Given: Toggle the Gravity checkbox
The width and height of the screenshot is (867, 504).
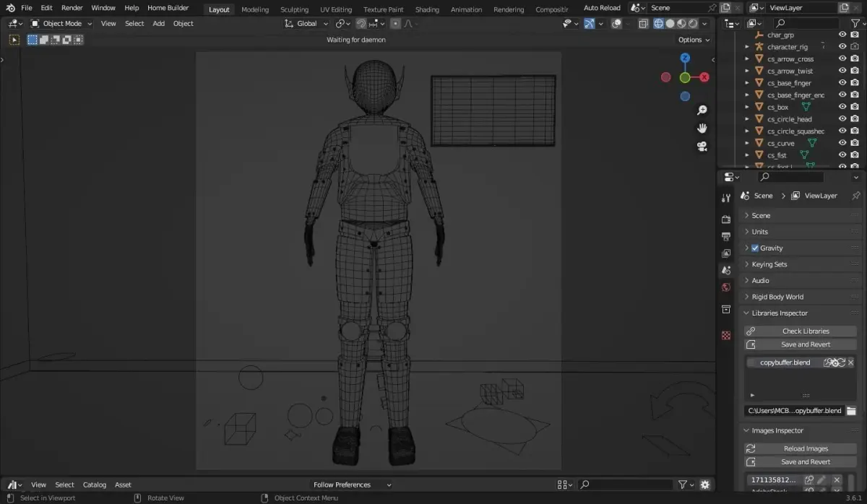Looking at the screenshot, I should pos(755,248).
